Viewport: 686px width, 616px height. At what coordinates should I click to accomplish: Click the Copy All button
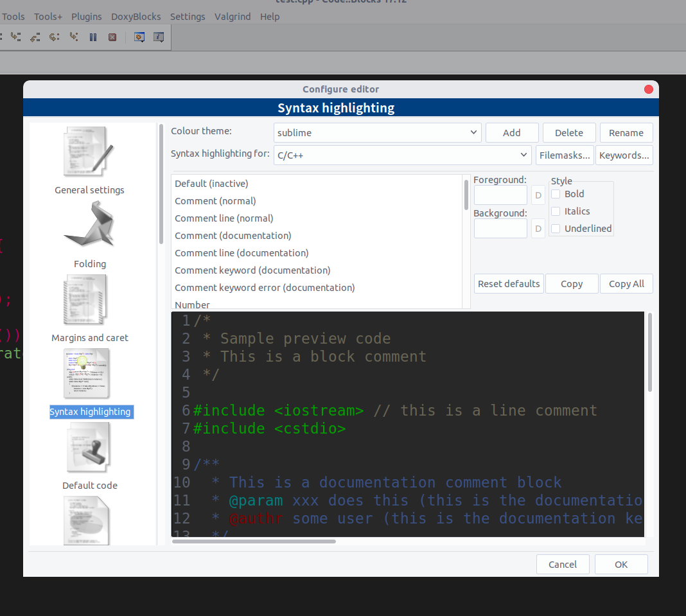click(x=626, y=284)
